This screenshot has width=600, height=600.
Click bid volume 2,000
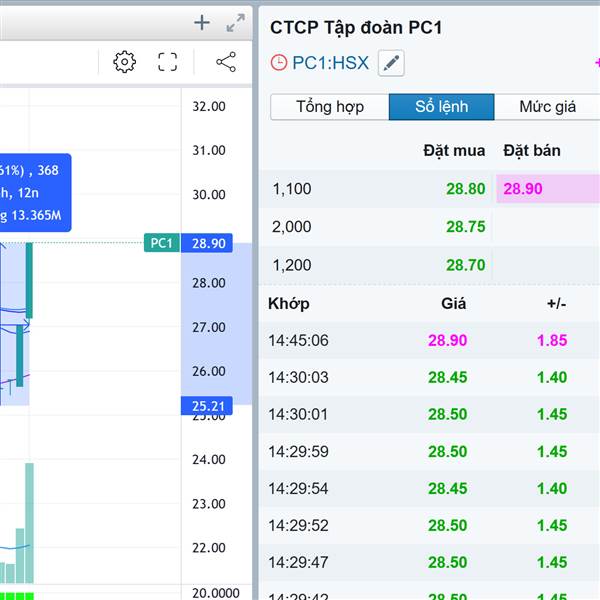coord(292,227)
